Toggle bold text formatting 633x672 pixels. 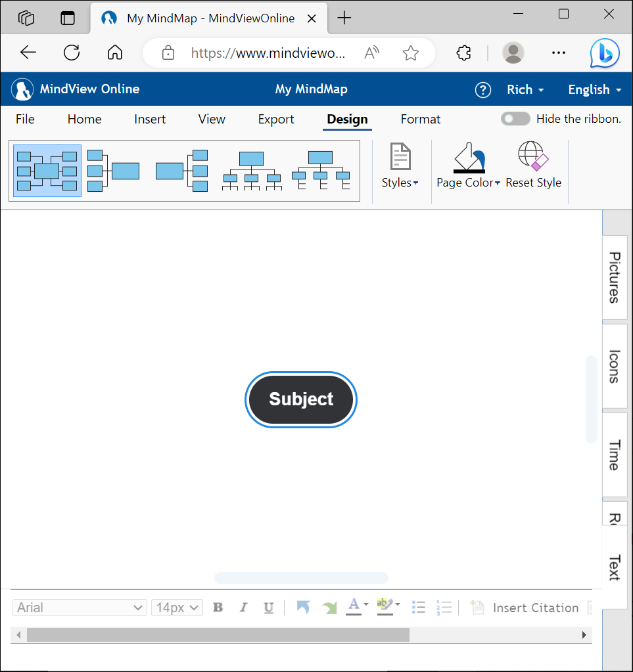pyautogui.click(x=218, y=608)
